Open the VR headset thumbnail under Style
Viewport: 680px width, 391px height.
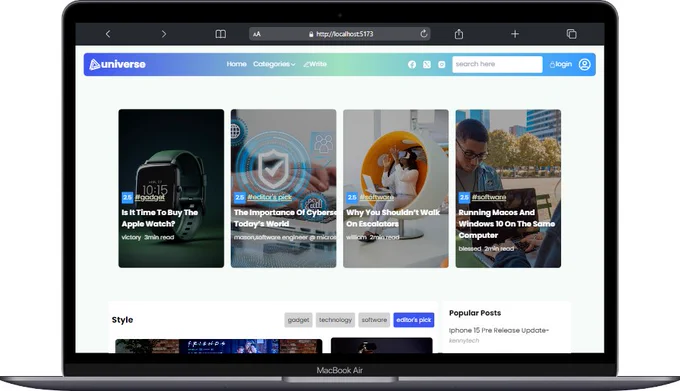382,345
